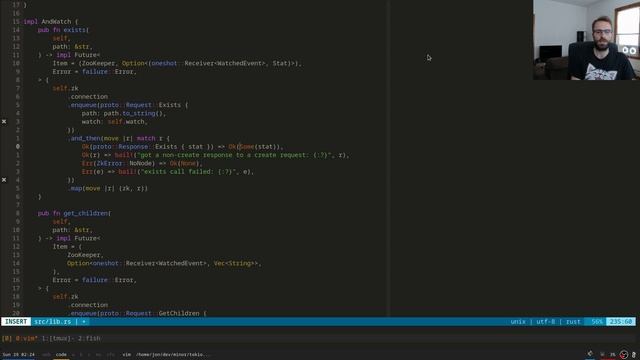Click the X error marker on line 3
This screenshot has width=640, height=360.
pos(4,122)
